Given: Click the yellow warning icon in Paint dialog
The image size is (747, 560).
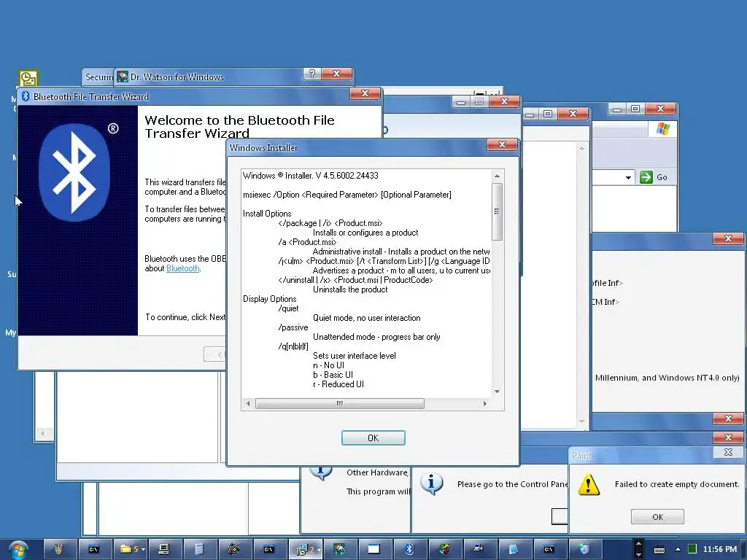Looking at the screenshot, I should tap(589, 484).
